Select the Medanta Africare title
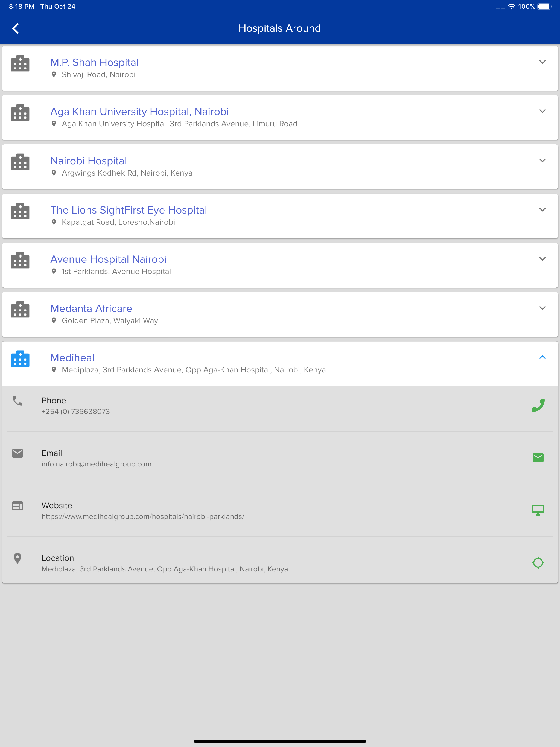This screenshot has width=560, height=747. [91, 309]
